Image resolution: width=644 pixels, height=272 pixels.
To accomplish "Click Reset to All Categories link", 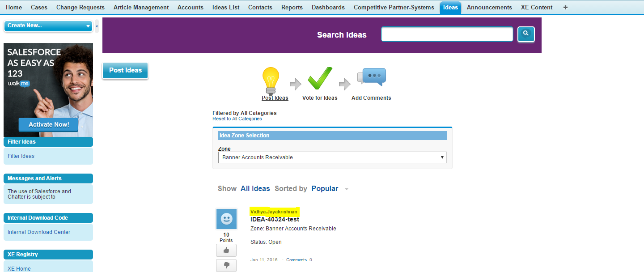I will point(237,119).
